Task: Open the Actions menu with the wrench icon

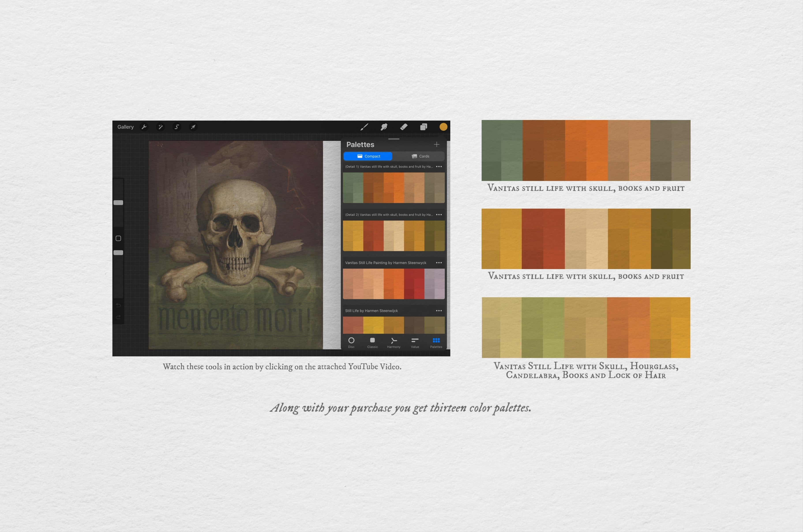Action: click(x=144, y=127)
